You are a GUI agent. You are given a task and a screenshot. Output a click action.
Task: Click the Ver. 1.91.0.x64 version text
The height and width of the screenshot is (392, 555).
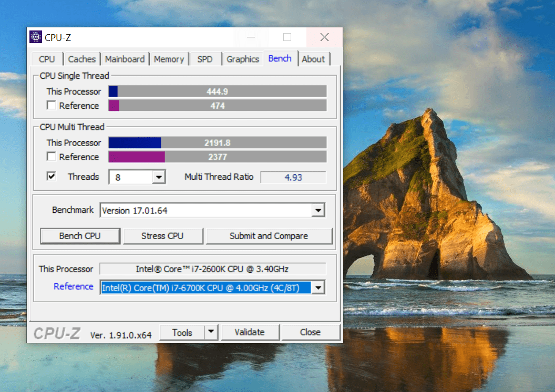pyautogui.click(x=121, y=335)
